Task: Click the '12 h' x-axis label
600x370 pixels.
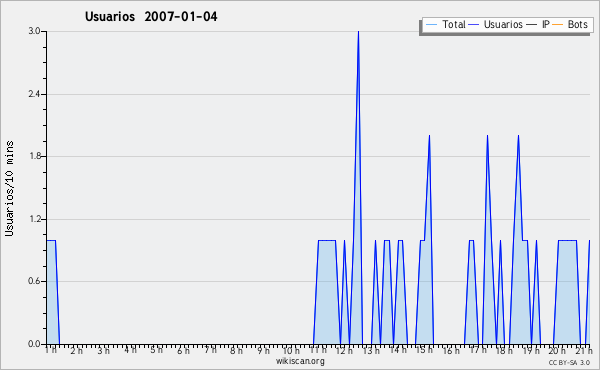Action: (x=344, y=350)
